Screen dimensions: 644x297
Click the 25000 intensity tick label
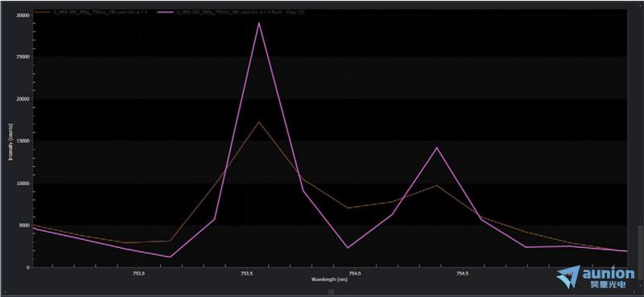coord(23,57)
